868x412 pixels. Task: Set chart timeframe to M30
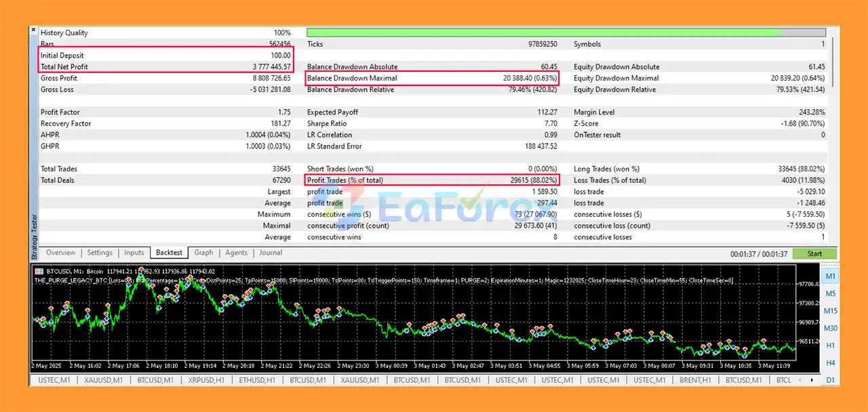(x=830, y=328)
